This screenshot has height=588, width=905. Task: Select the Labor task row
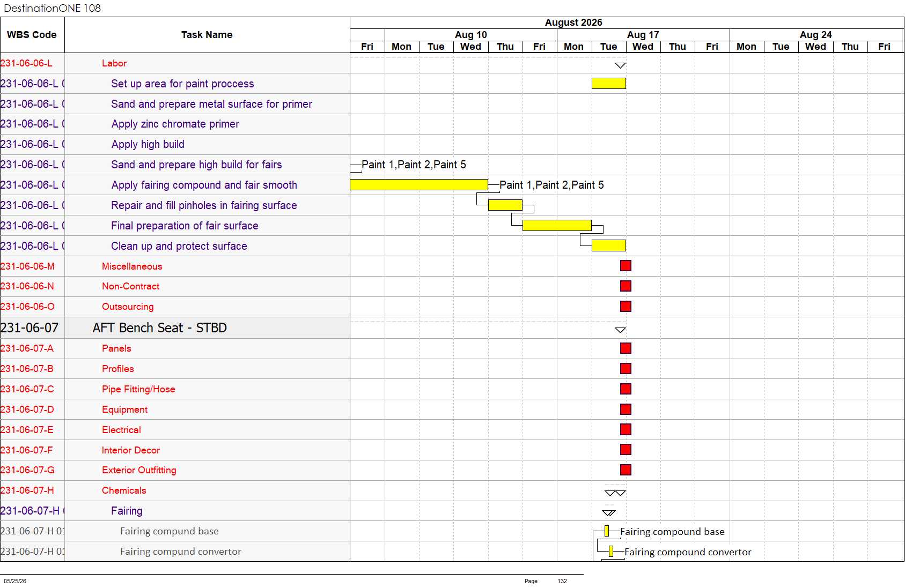pos(114,63)
